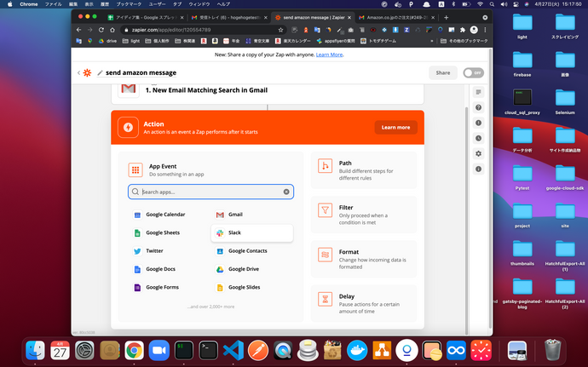Open the Trash in the Dock
Image resolution: width=588 pixels, height=367 pixels.
click(x=552, y=350)
